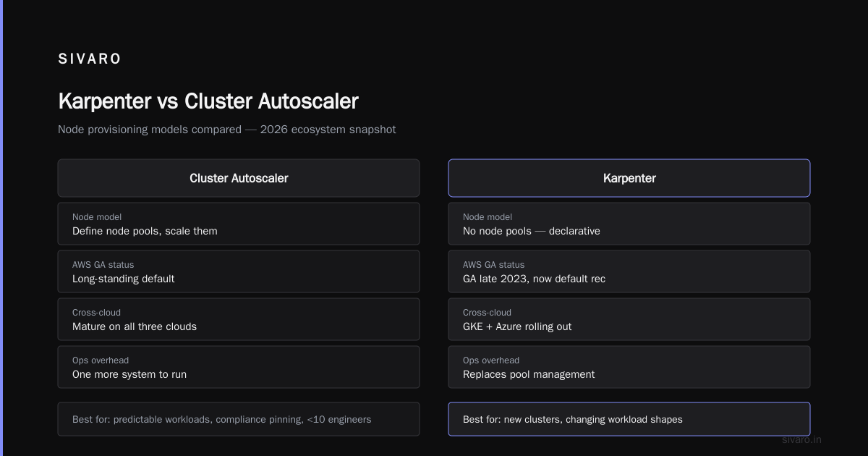This screenshot has height=456, width=868.
Task: Click 'Replaces pool management' text
Action: [x=529, y=374]
